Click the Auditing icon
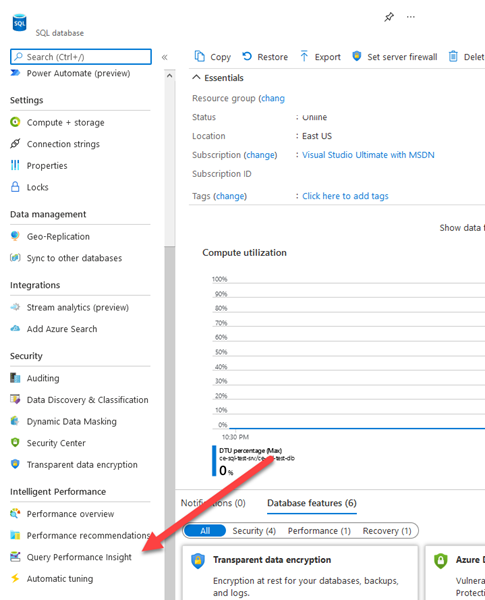The width and height of the screenshot is (485, 600). tap(15, 378)
